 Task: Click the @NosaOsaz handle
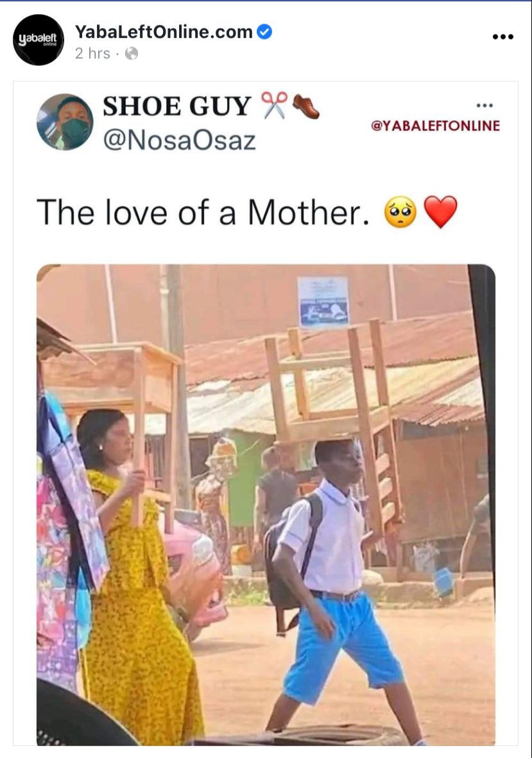(x=179, y=141)
